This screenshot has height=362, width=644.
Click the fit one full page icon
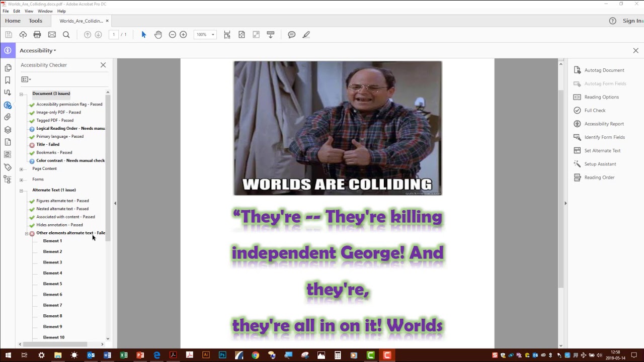(x=242, y=35)
